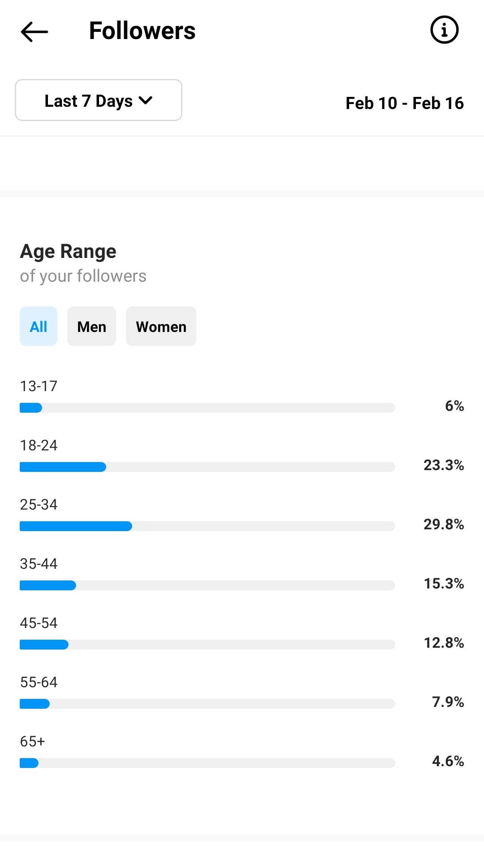Tap the 4.6% percentage label
This screenshot has width=484, height=868.
(x=448, y=761)
